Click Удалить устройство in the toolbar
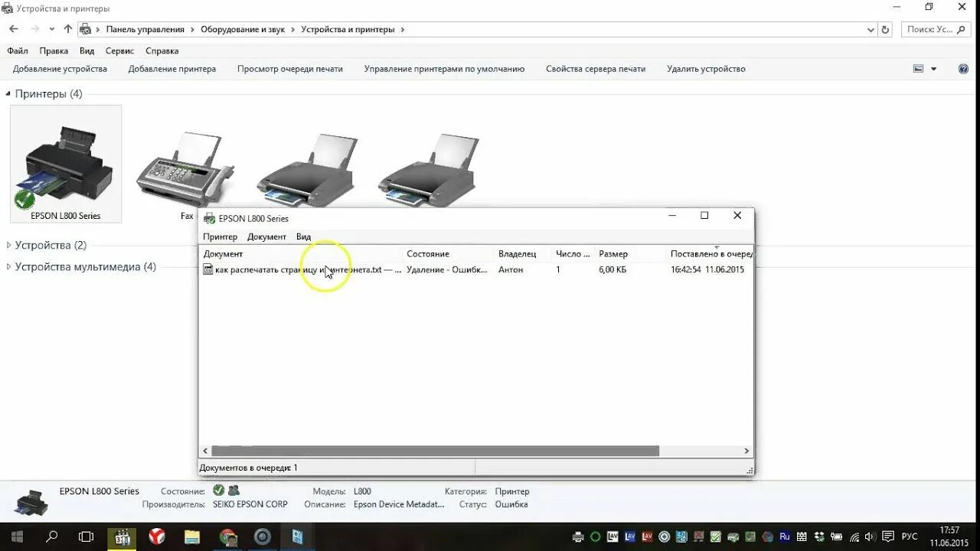 (x=706, y=69)
